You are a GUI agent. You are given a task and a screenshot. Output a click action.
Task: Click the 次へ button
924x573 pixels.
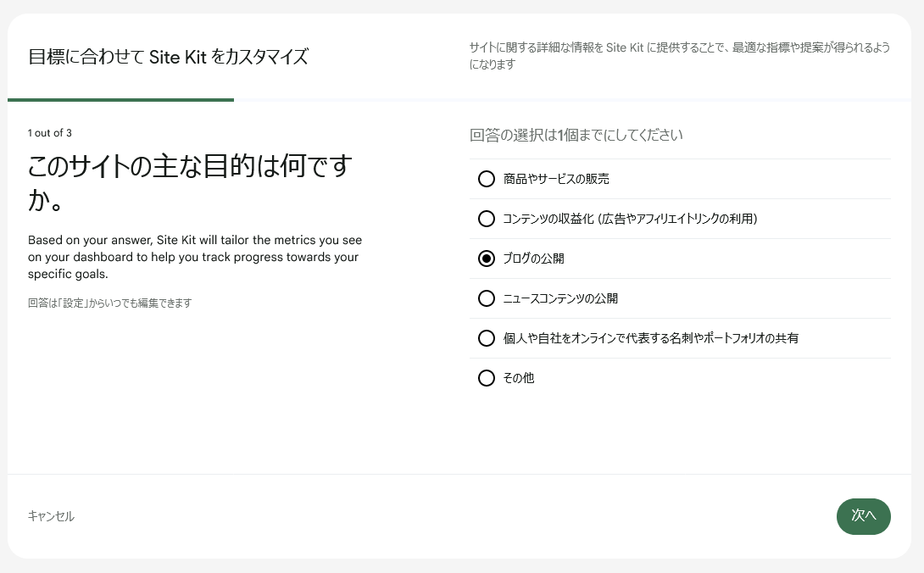coord(863,516)
